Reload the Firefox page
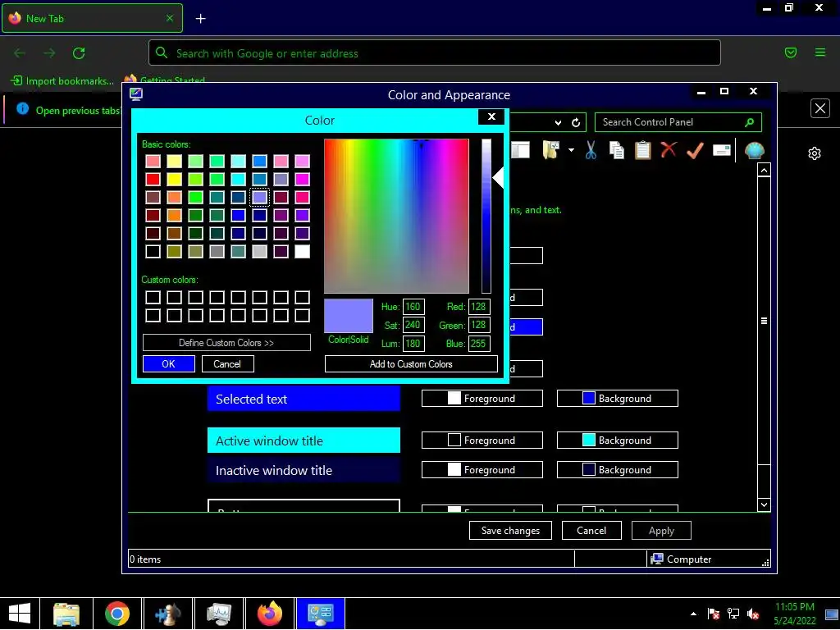The image size is (840, 630). click(x=79, y=53)
